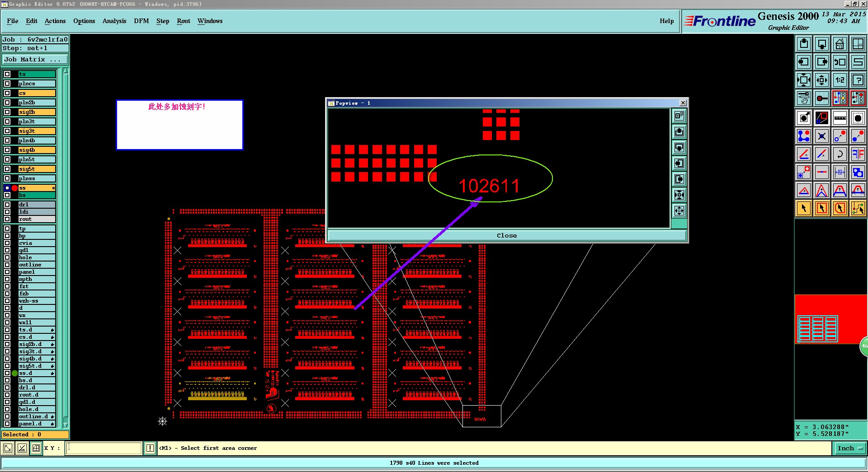Select the polygon selection arrow tool

(x=840, y=208)
